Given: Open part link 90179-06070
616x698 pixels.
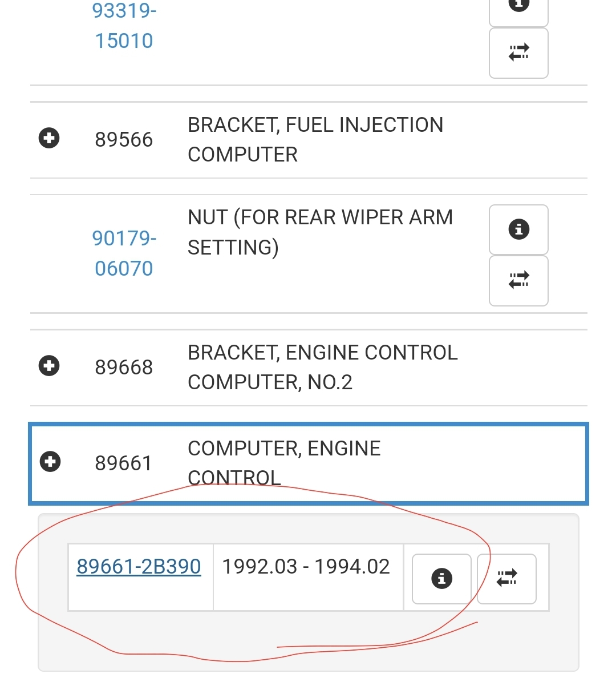Looking at the screenshot, I should [x=124, y=253].
